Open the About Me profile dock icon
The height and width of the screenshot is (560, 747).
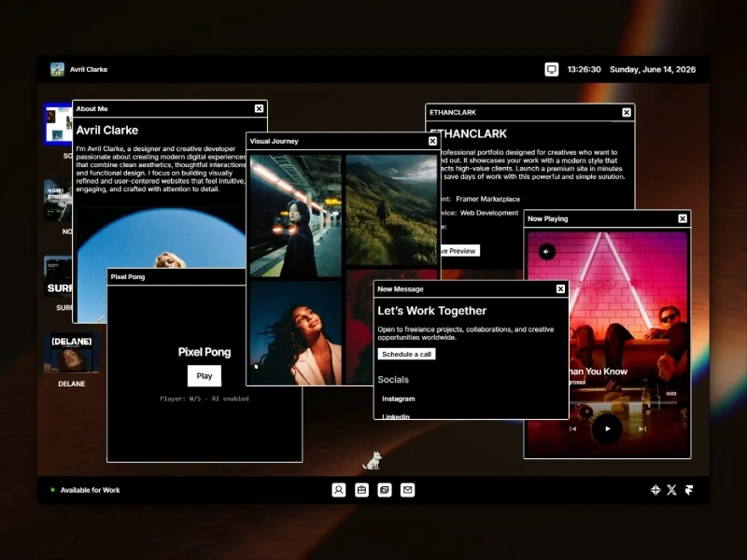click(x=339, y=490)
